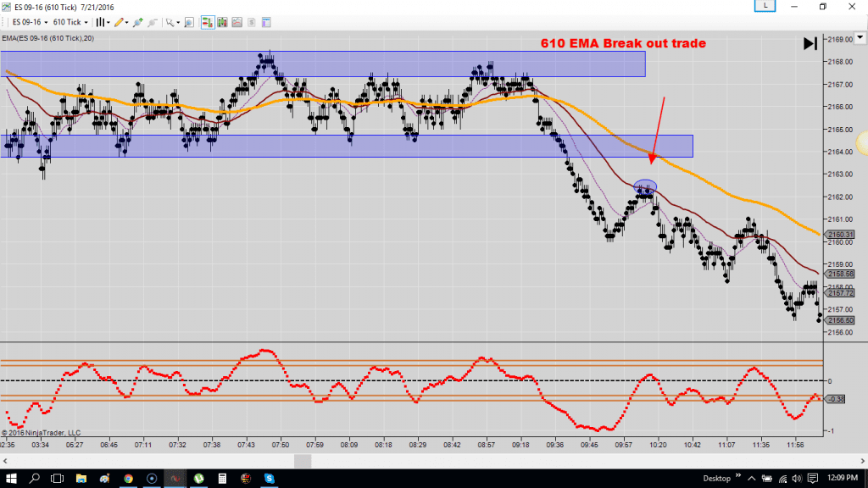Open the bar style dropdown

(x=103, y=22)
